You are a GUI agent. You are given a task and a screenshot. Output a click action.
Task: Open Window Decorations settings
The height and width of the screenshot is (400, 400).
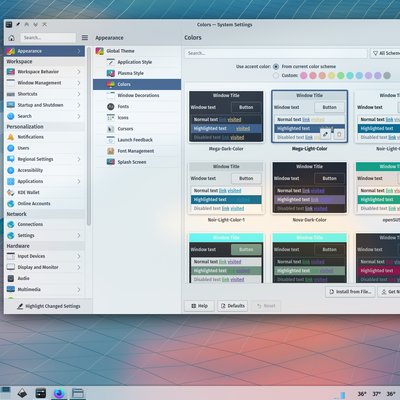click(137, 95)
